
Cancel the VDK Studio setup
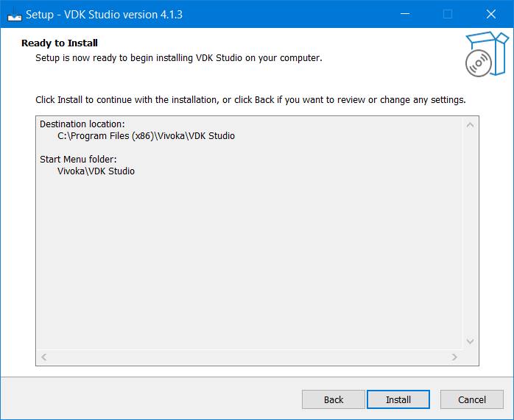[x=471, y=399]
